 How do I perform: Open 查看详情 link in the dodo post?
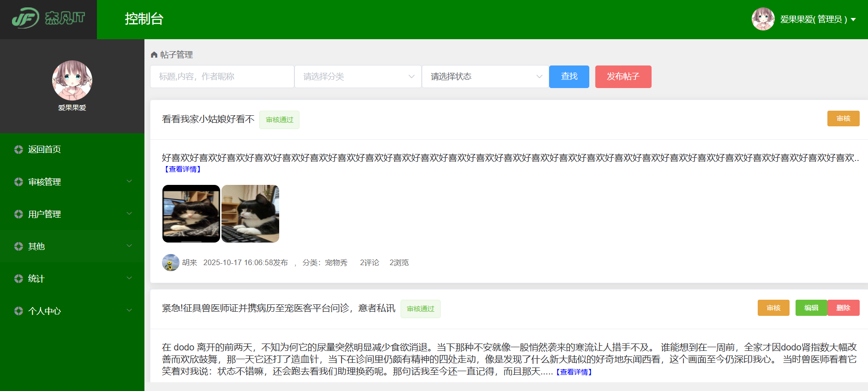pos(574,372)
